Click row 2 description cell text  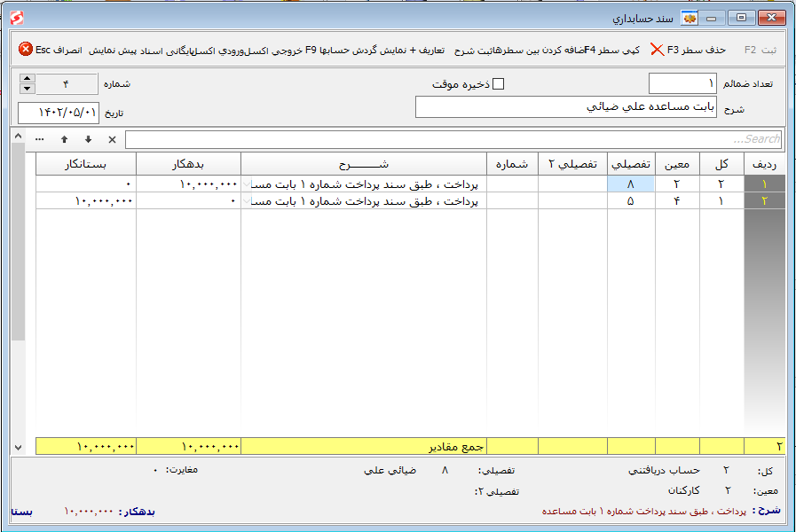point(364,201)
